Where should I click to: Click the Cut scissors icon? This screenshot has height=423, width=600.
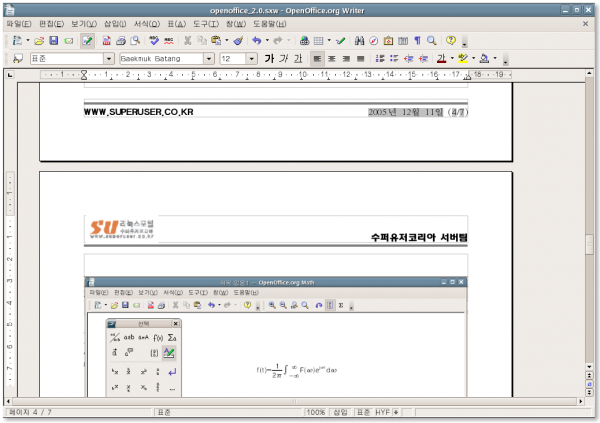(188, 41)
